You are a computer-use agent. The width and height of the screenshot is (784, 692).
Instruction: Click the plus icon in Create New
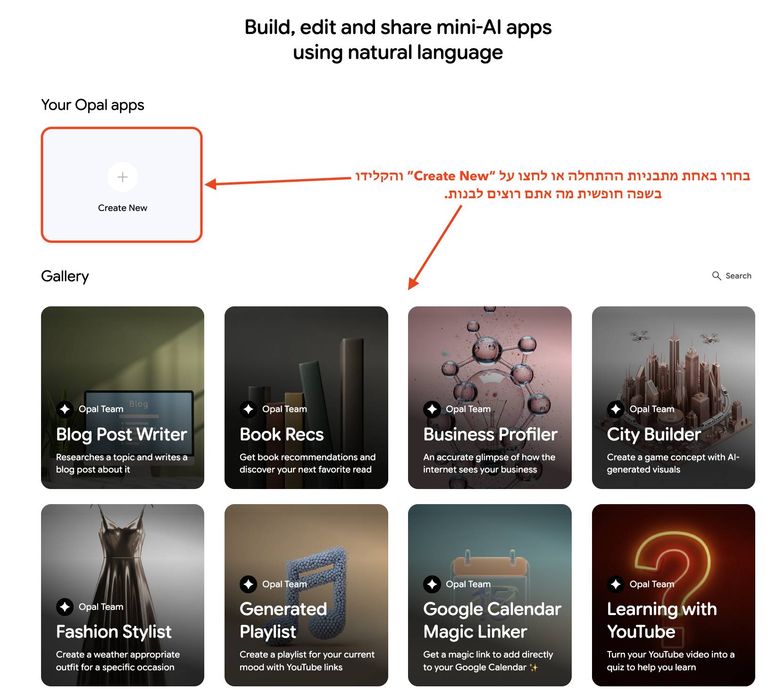point(122,177)
